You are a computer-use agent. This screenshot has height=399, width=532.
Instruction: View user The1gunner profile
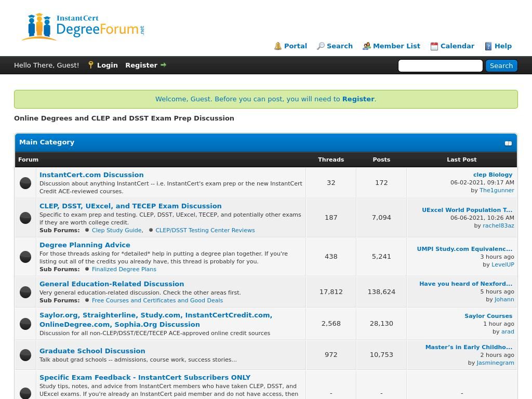tap(497, 190)
